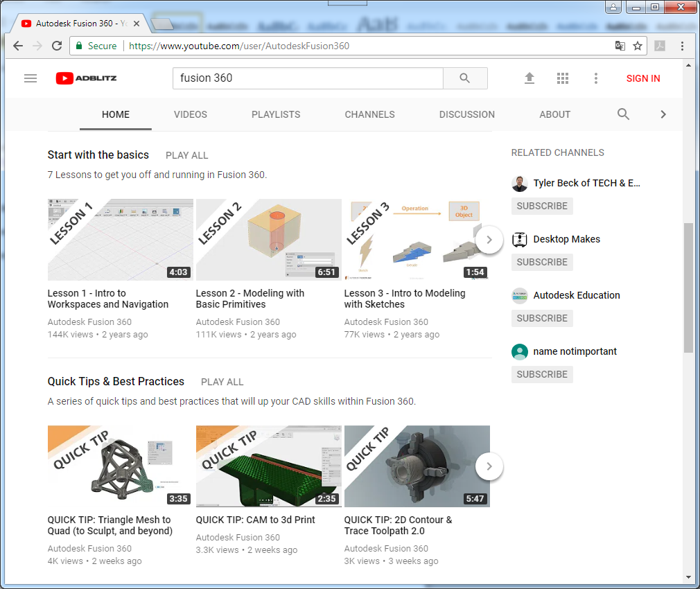This screenshot has height=589, width=700.
Task: Open Lesson 1 video thumbnail
Action: point(121,240)
